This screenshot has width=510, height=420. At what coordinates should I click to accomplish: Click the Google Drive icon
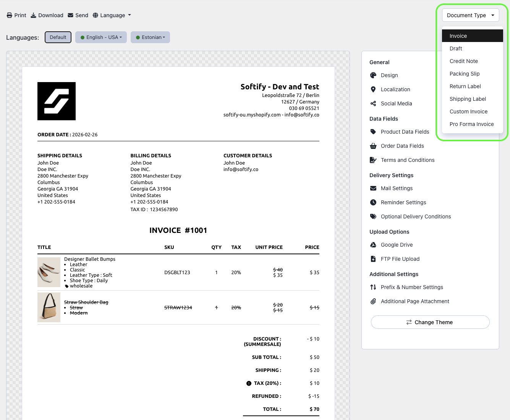(373, 245)
